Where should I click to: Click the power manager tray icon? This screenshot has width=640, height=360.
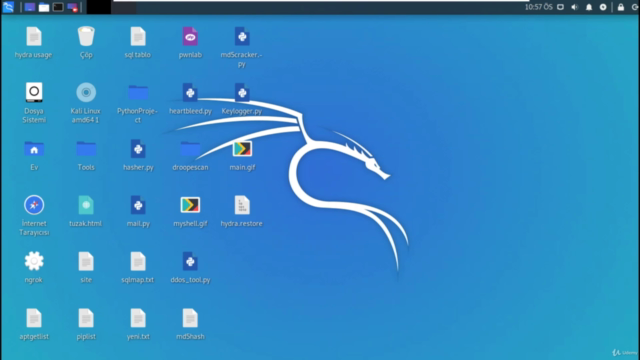click(x=603, y=7)
